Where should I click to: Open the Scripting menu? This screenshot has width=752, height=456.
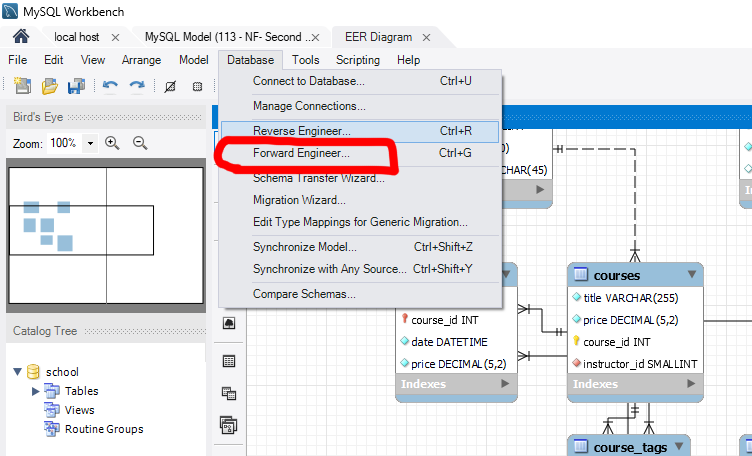(x=358, y=60)
